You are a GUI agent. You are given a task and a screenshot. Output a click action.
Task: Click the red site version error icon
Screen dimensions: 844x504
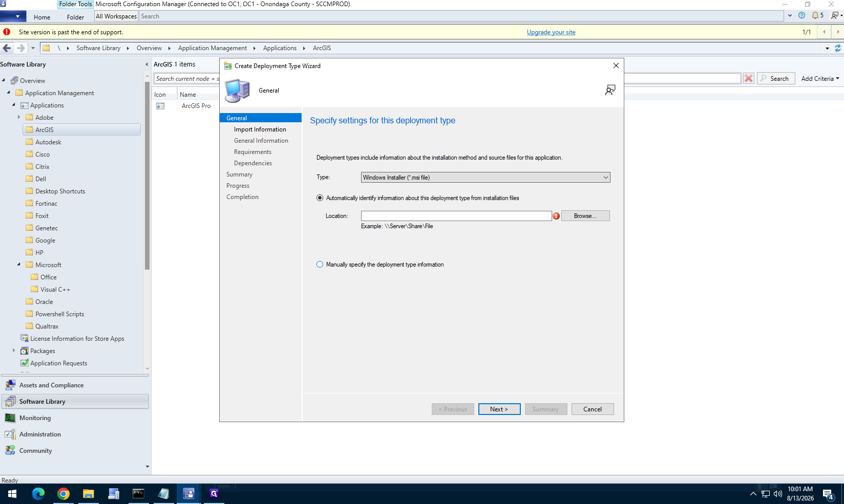pyautogui.click(x=7, y=32)
